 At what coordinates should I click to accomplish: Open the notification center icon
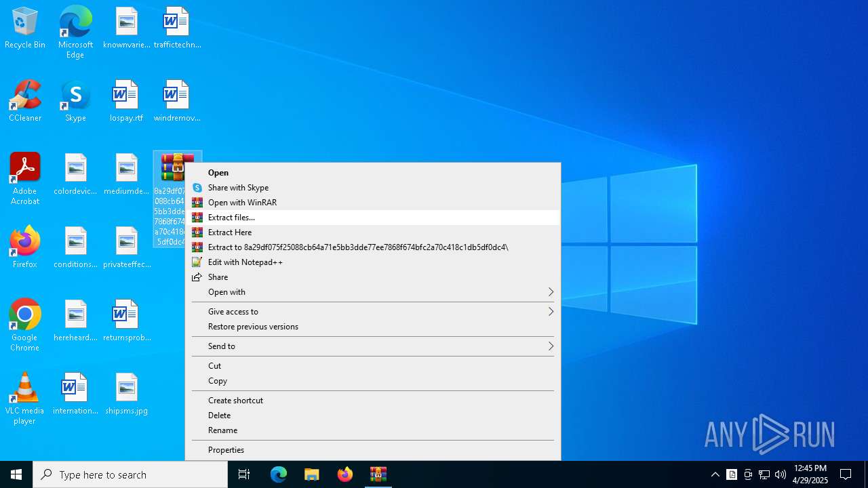846,474
